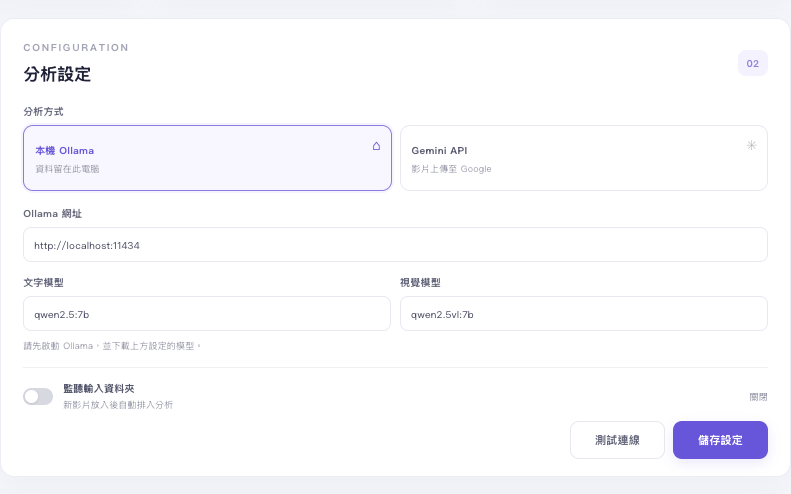This screenshot has height=494, width=791.
Task: Click the 文字模型 label
Action: tap(43, 283)
